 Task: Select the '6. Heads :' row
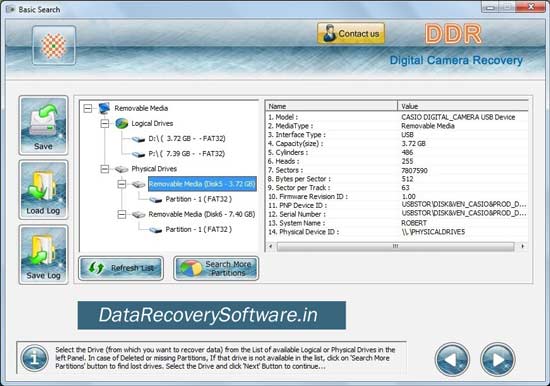point(397,161)
